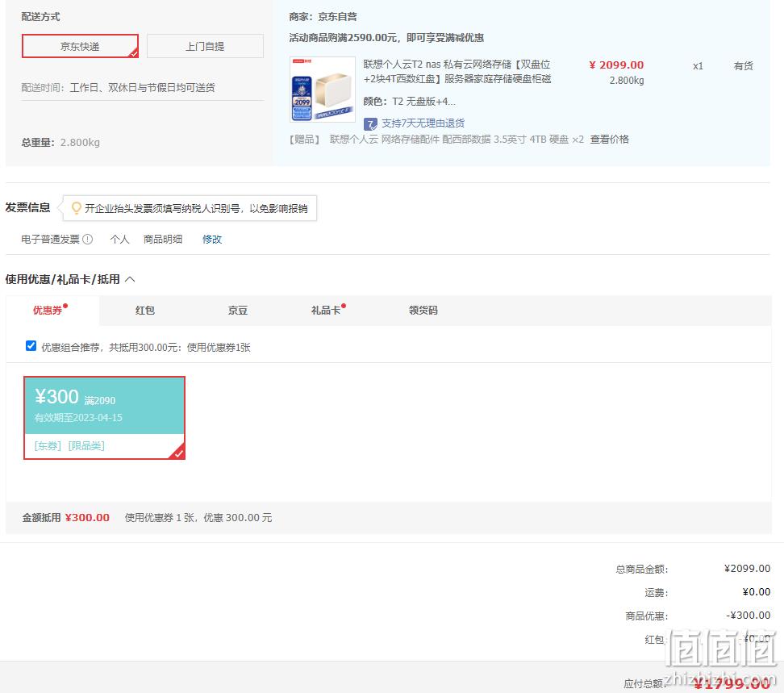Click the 商品优惠 -¥300.00 value
784x693 pixels.
point(748,616)
